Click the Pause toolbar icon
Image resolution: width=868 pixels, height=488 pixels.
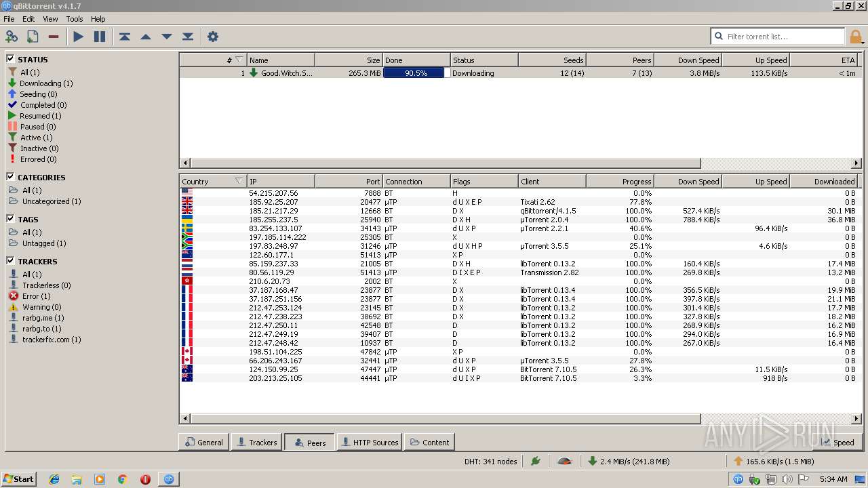[x=100, y=37]
